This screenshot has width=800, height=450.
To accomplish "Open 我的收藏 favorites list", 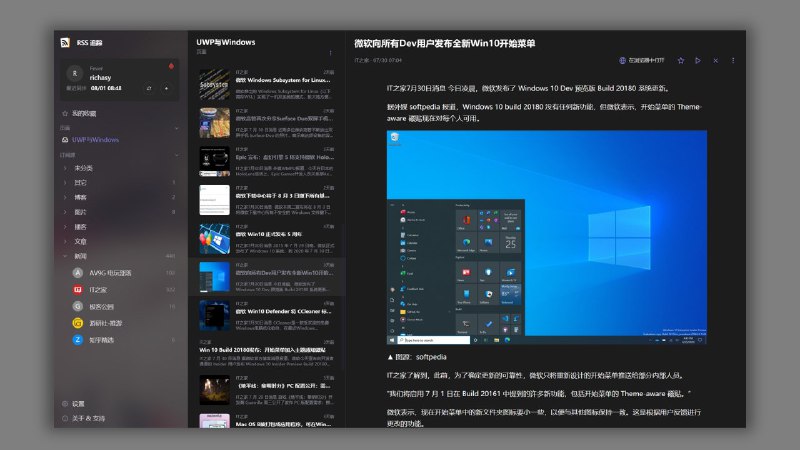I will coord(82,113).
